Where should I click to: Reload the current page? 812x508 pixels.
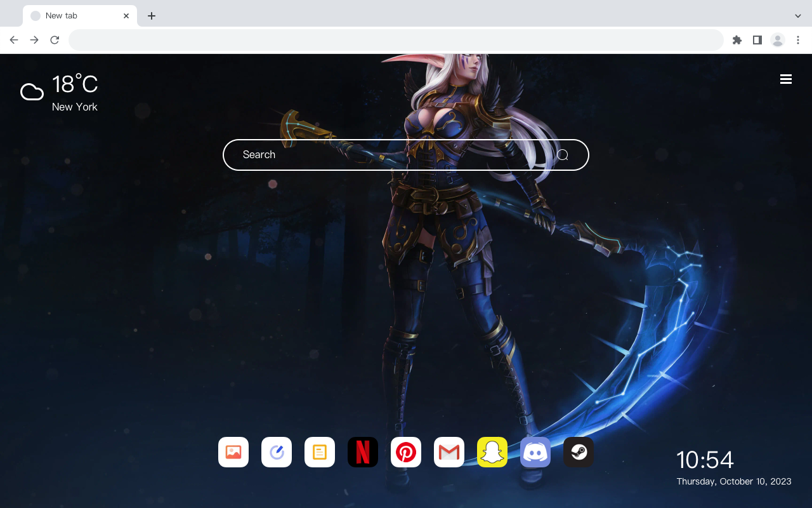(55, 40)
